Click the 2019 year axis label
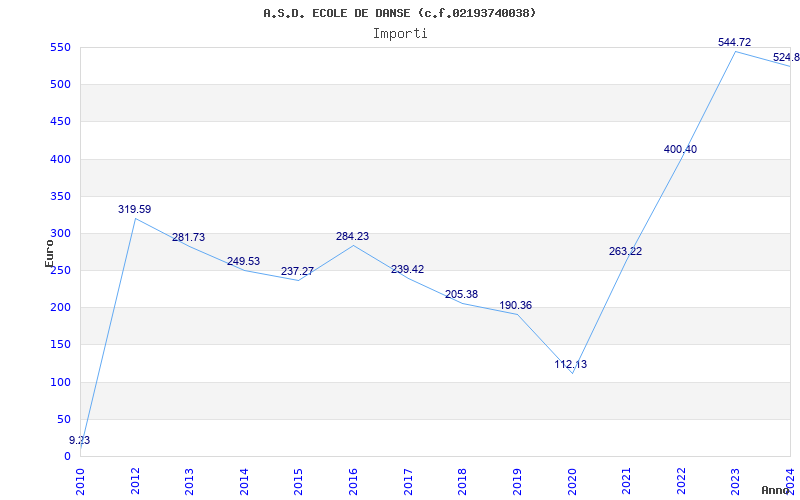 (x=517, y=482)
